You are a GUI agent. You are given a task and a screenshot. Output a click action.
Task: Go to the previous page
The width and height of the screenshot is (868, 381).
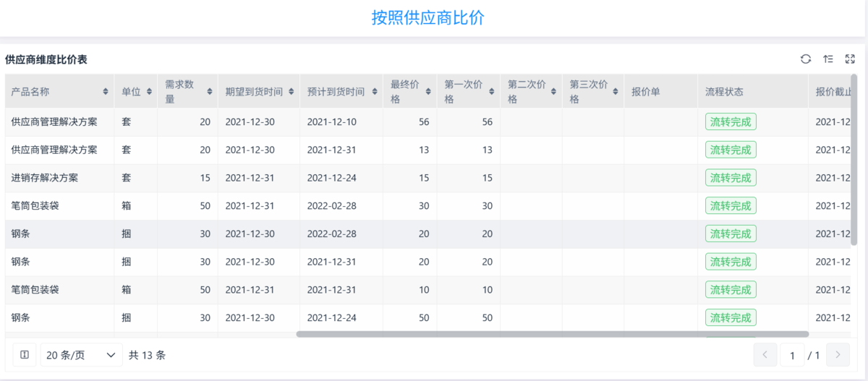(765, 355)
